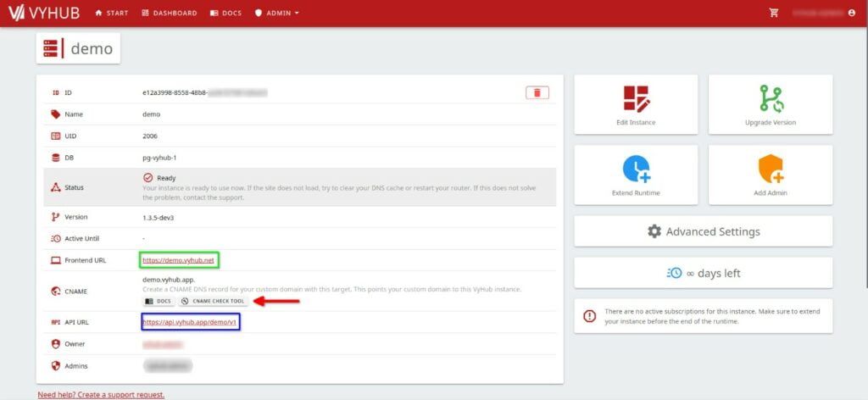Delete instance with red trash button
Viewport: 868px width, 400px height.
537,93
